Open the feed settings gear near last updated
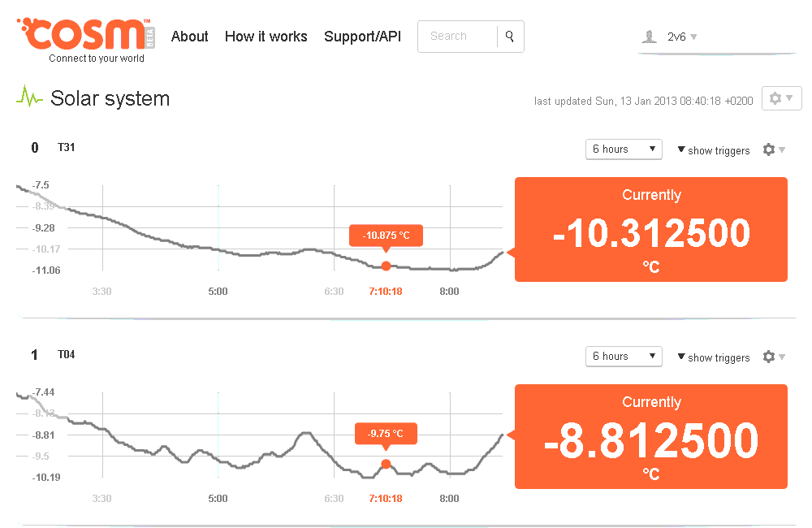Screen dimensions: 812x528 pos(780,98)
